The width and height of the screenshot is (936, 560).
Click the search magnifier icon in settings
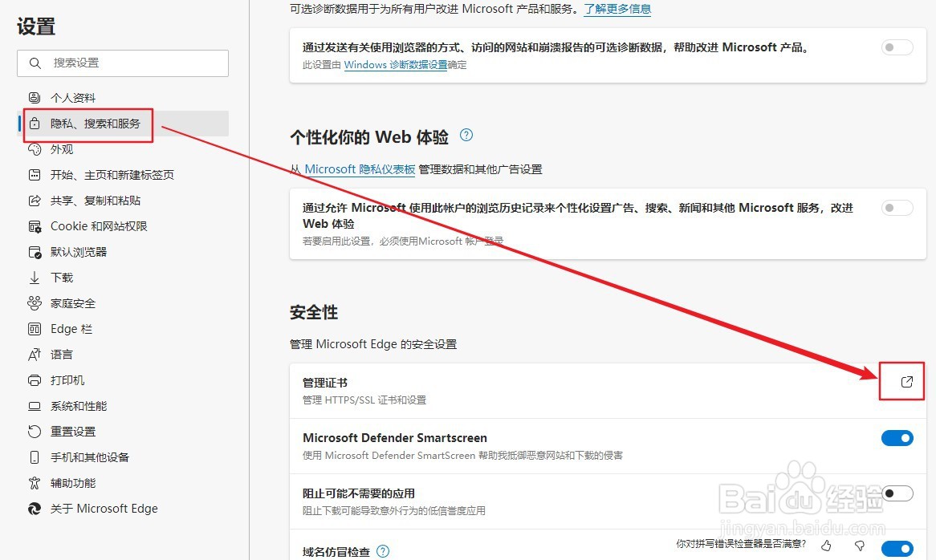click(35, 63)
